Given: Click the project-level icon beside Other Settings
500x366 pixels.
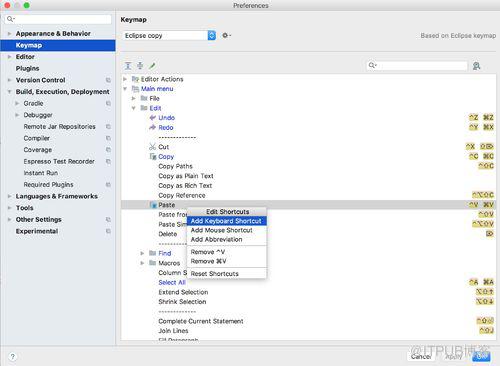Looking at the screenshot, I should 108,220.
